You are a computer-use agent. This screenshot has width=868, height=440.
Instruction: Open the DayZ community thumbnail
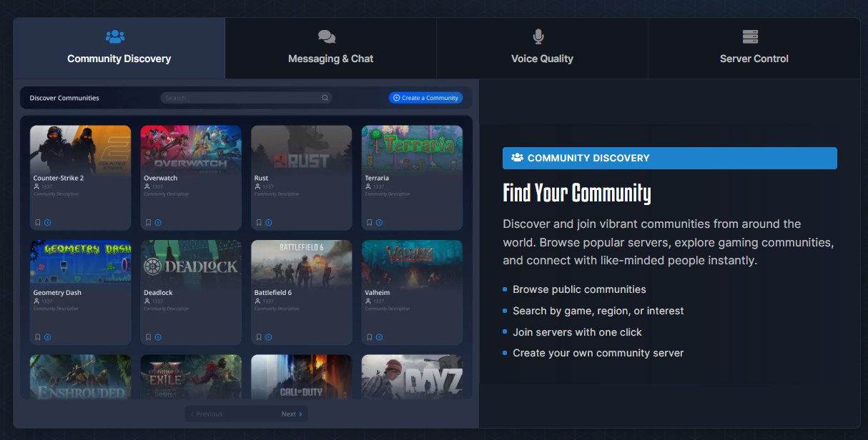[412, 376]
